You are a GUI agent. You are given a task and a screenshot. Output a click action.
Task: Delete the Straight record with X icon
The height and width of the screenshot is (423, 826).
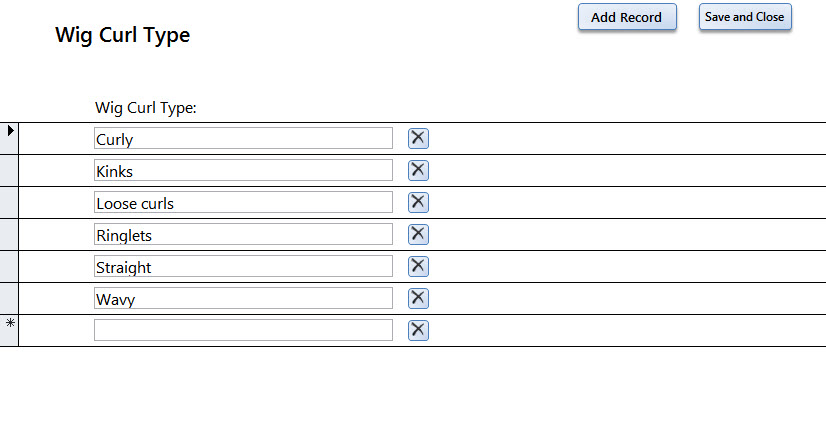(x=418, y=266)
